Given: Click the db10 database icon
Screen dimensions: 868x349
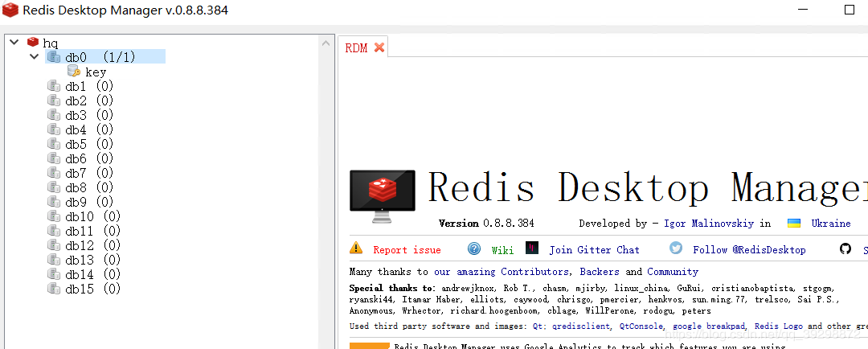Looking at the screenshot, I should click(x=54, y=216).
